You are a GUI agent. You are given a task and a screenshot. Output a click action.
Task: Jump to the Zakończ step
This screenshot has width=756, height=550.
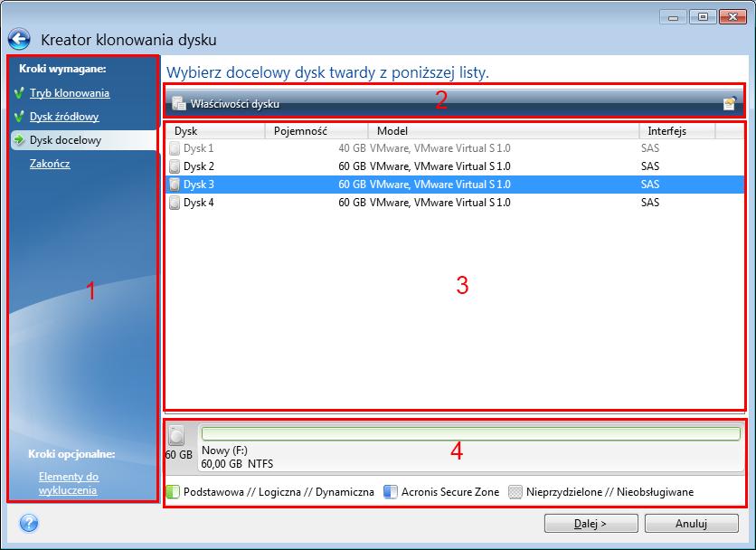pyautogui.click(x=50, y=164)
